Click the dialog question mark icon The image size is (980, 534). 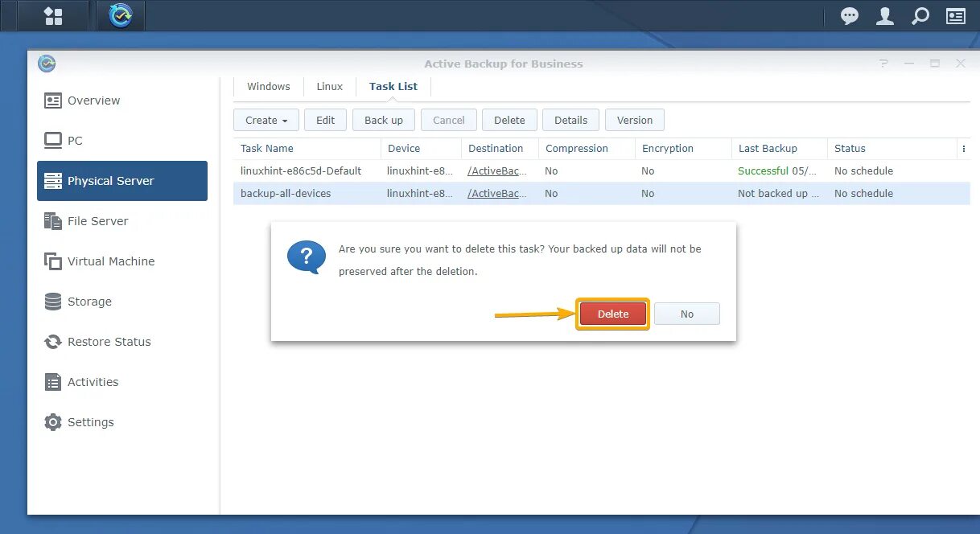point(307,257)
